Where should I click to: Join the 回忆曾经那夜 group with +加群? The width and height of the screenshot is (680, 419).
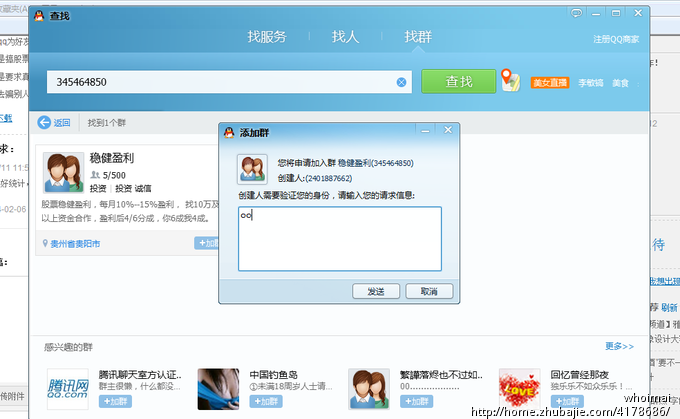coord(567,401)
